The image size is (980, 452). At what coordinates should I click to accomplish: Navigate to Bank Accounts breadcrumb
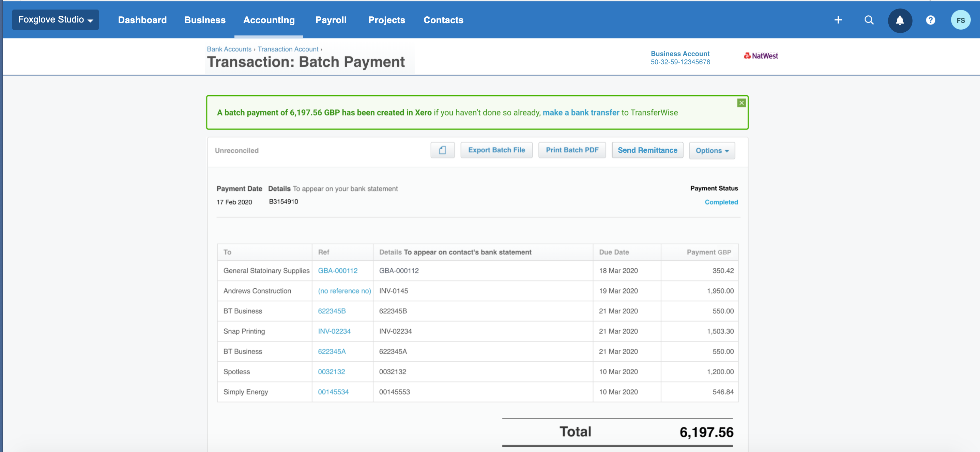coord(229,49)
